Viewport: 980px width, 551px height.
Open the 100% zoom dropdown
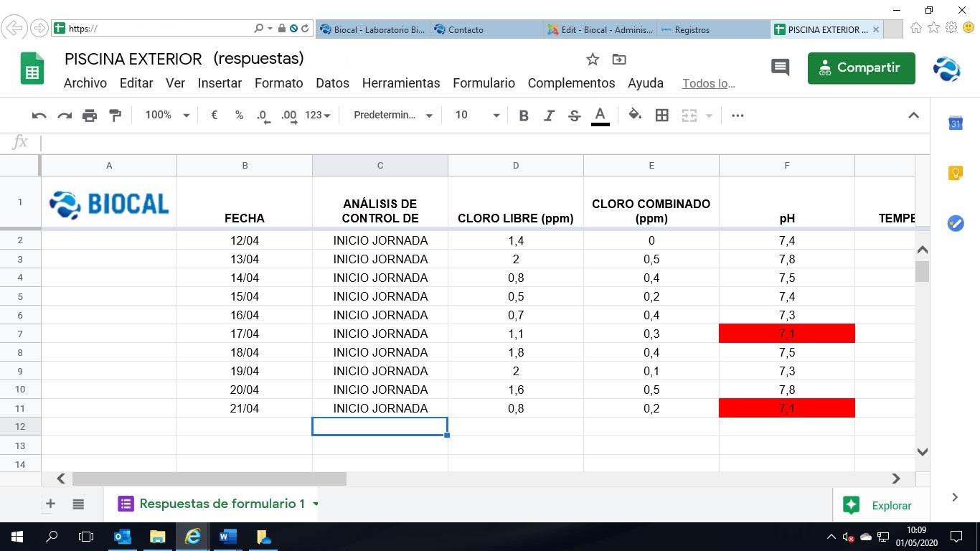[167, 116]
